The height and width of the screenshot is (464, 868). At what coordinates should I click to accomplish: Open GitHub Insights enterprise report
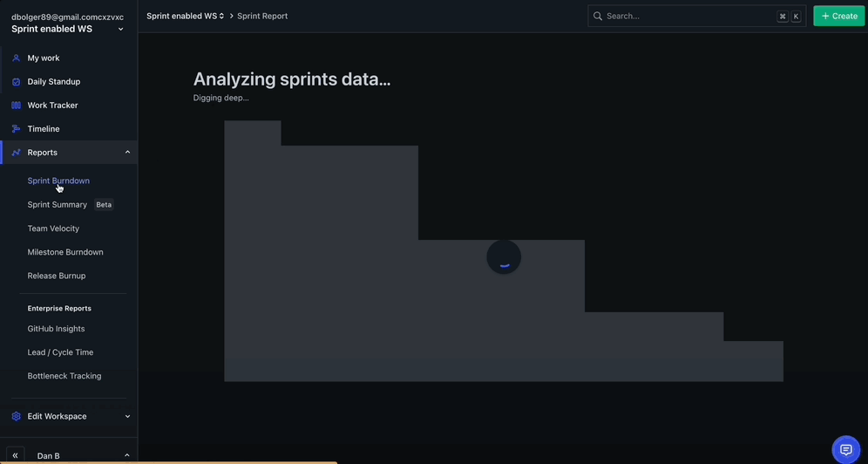tap(56, 329)
